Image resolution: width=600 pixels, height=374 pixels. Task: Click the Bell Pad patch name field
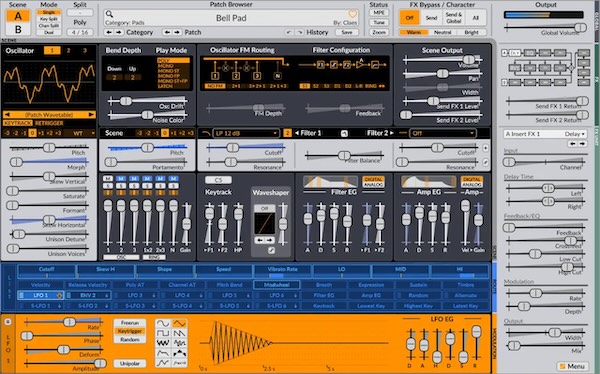[x=231, y=18]
